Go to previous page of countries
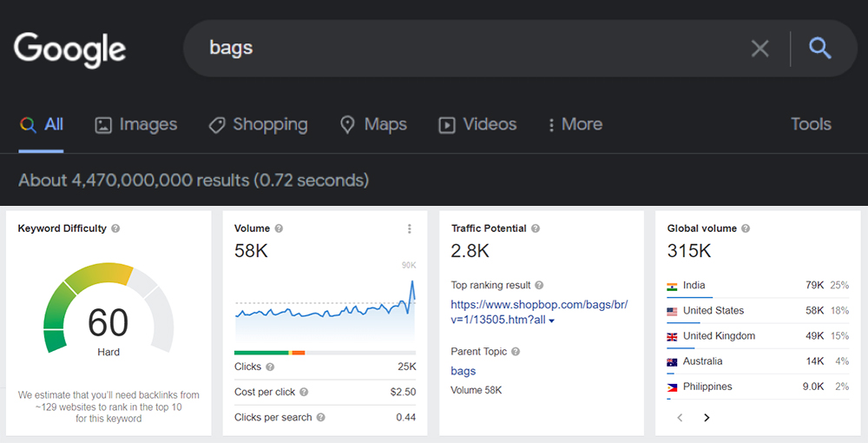Viewport: 868px width, 443px height. [x=680, y=418]
